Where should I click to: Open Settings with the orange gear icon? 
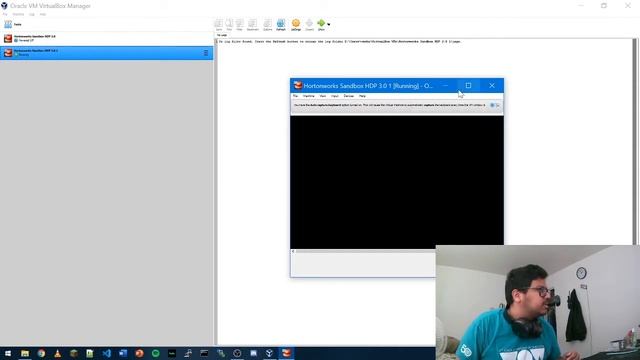[296, 24]
